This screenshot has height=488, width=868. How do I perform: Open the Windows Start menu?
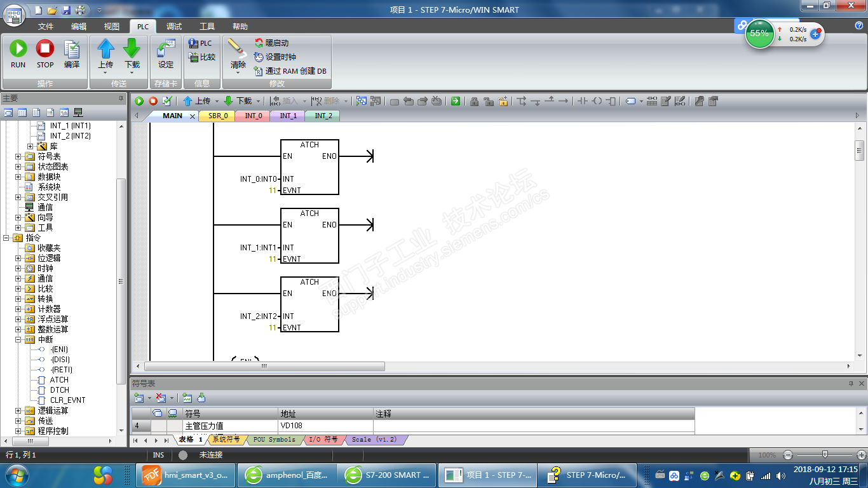click(x=16, y=475)
